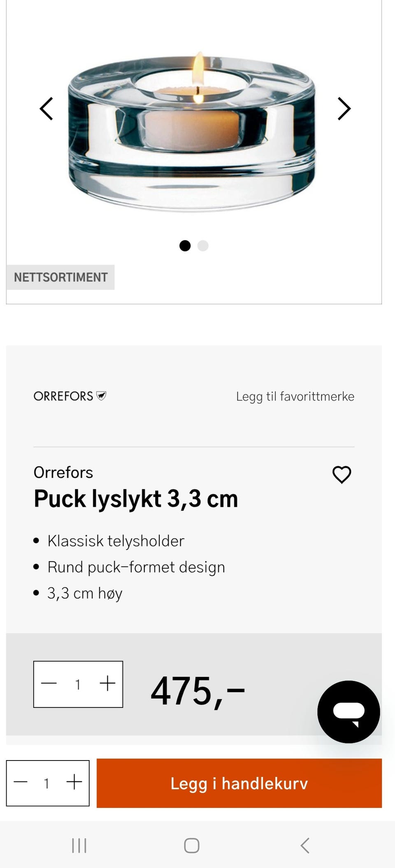Screen dimensions: 395x868
Task: Click Legg til favorittmerke link
Action: (x=295, y=397)
